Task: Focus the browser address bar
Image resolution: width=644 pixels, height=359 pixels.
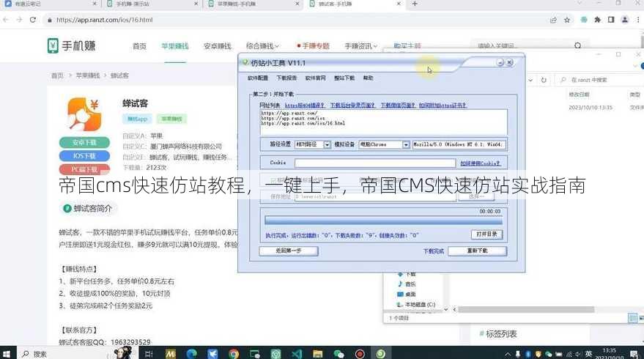Action: (296, 20)
